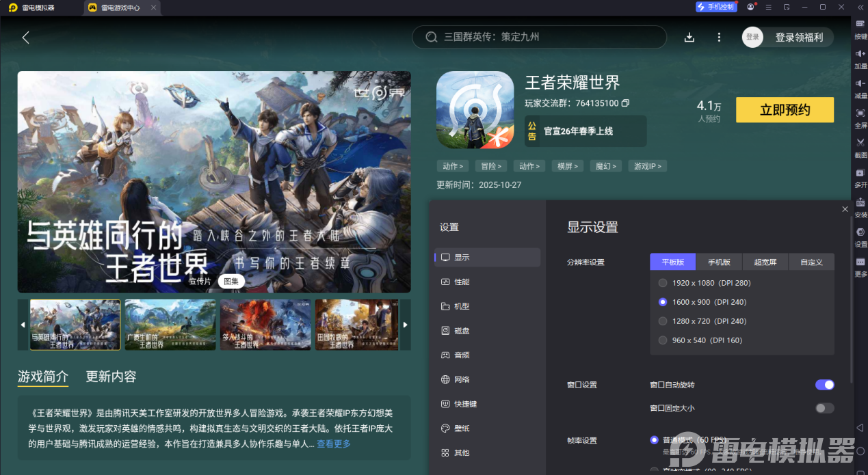Copy group number 764135100 with copy icon
Viewport: 868px width, 475px height.
click(x=625, y=103)
